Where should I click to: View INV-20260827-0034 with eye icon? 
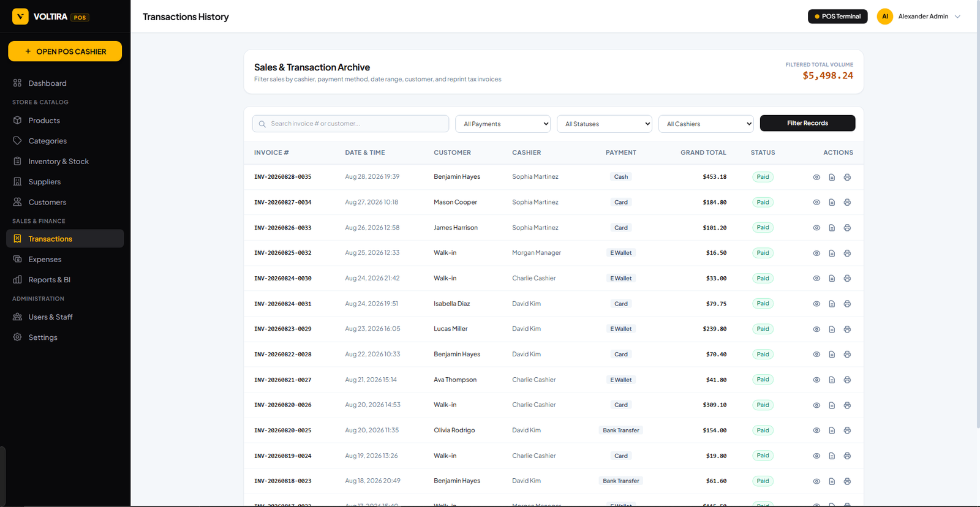click(816, 202)
